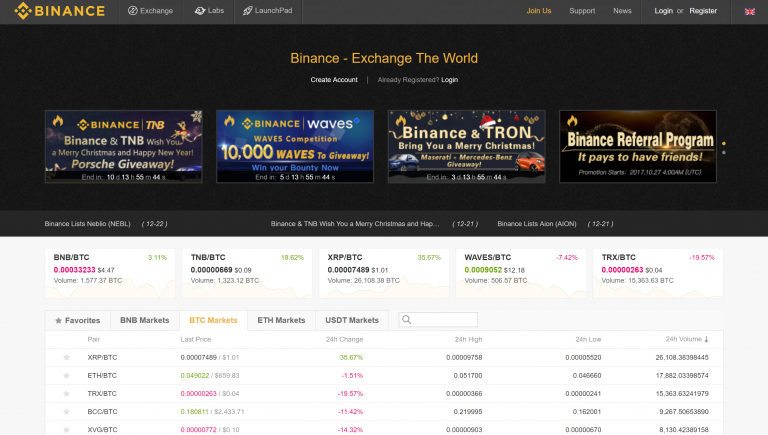Favorite the XRP/BTC pair star
This screenshot has width=768, height=435.
pyautogui.click(x=66, y=358)
